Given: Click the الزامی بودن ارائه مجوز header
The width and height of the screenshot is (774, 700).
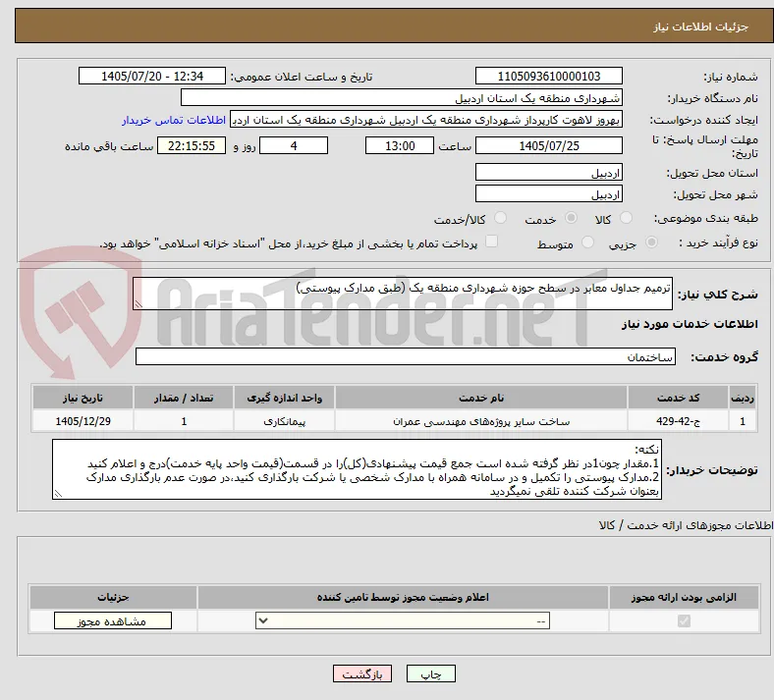Looking at the screenshot, I should (684, 597).
